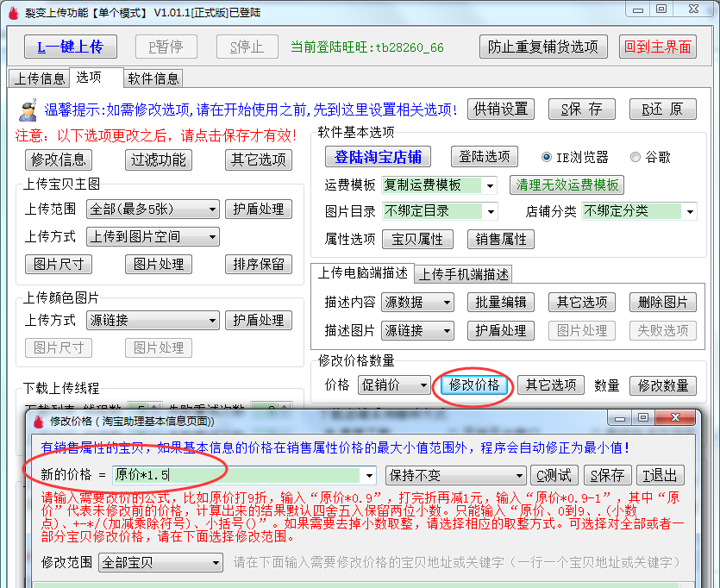The image size is (720, 588).
Task: Click the support agent icon beside 温馨提示
Action: click(28, 110)
